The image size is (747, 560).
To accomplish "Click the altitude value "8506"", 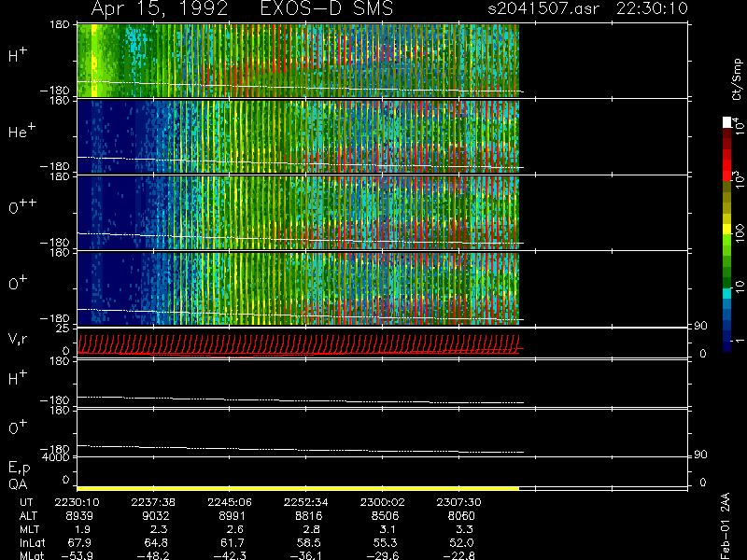I will [385, 516].
